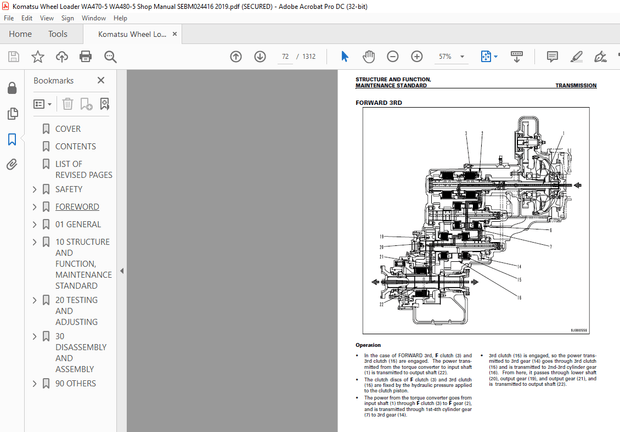Select the 01 GENERAL bookmark label
This screenshot has height=432, width=620.
coord(78,224)
